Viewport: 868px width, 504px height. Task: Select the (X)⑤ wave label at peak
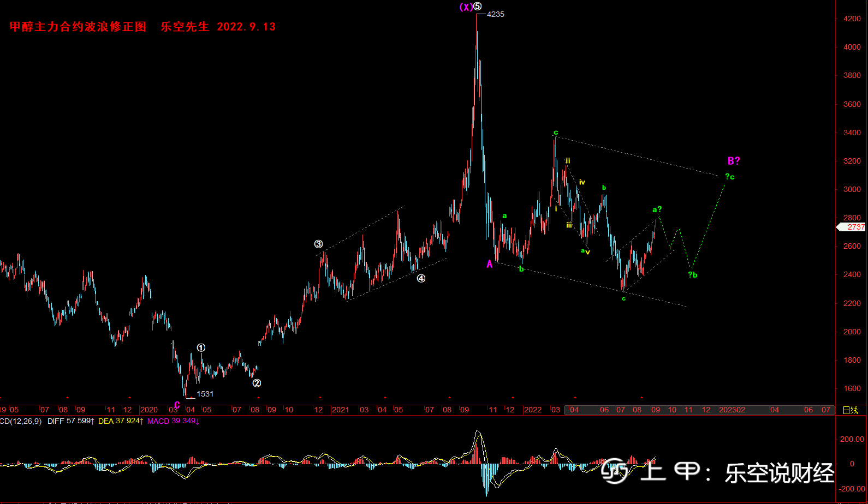(x=471, y=7)
